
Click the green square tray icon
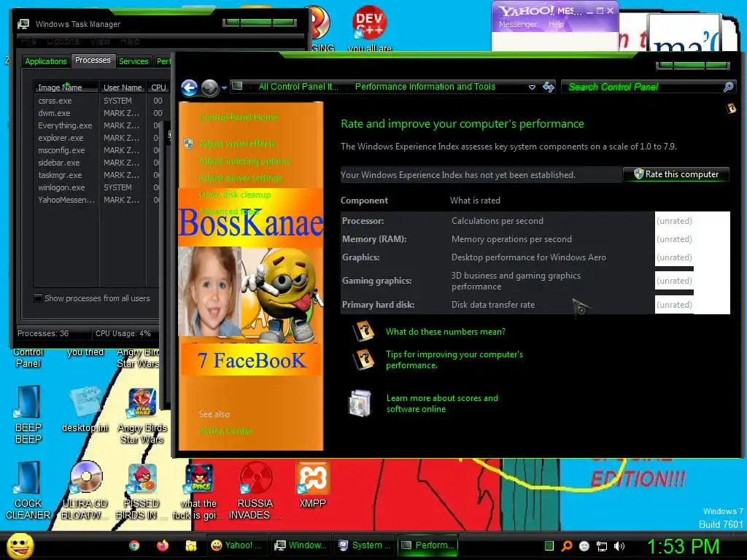pos(549,545)
